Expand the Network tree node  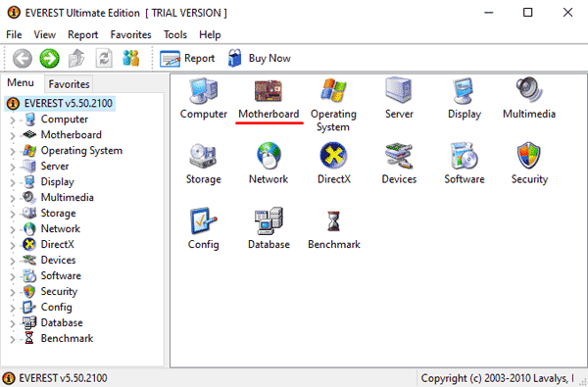point(13,229)
